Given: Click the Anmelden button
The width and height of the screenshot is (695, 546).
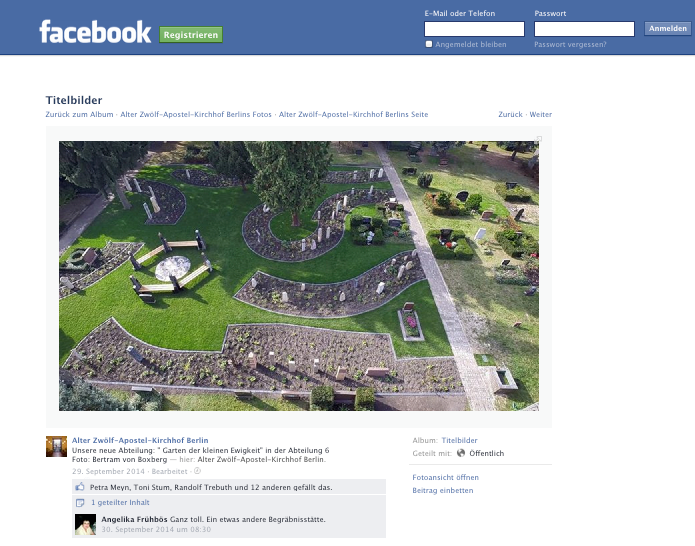Looking at the screenshot, I should click(668, 28).
